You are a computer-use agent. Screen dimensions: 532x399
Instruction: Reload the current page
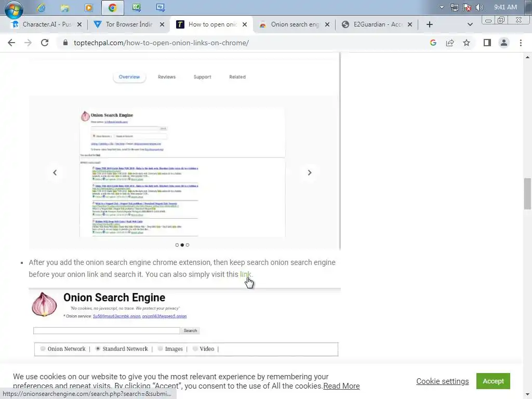pyautogui.click(x=45, y=43)
